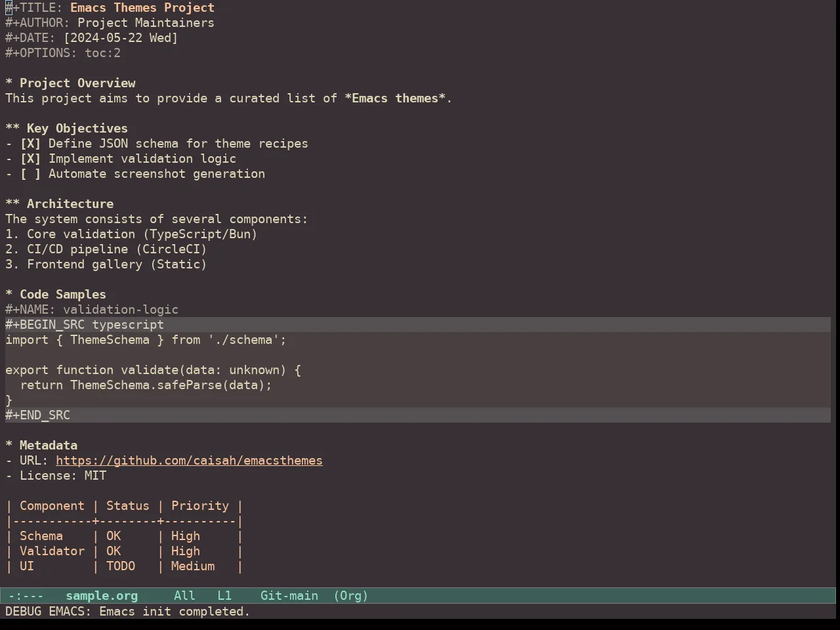Click the (Org) major mode indicator

[x=351, y=596]
